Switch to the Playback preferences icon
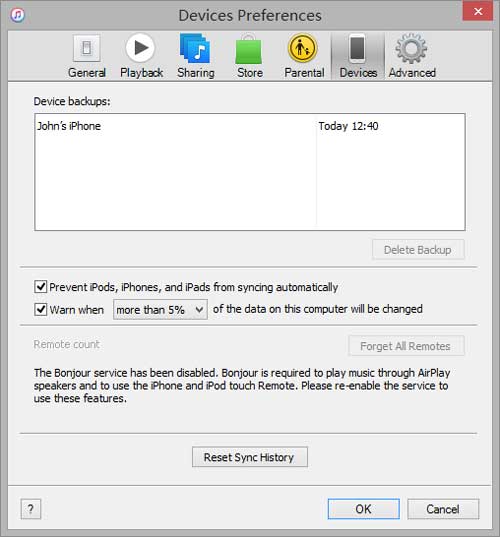Image resolution: width=500 pixels, height=537 pixels. pyautogui.click(x=141, y=56)
